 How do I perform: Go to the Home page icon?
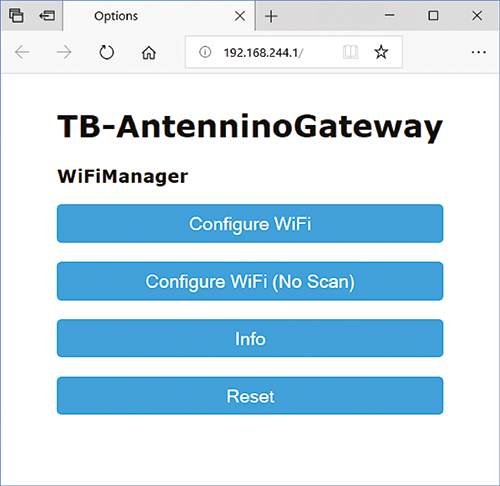tap(149, 52)
